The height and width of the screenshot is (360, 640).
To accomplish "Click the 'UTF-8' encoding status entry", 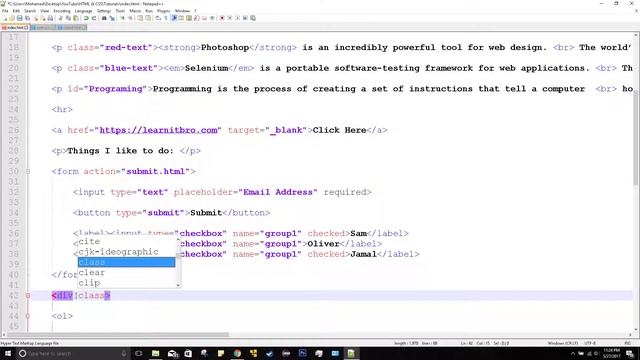I will click(x=590, y=343).
